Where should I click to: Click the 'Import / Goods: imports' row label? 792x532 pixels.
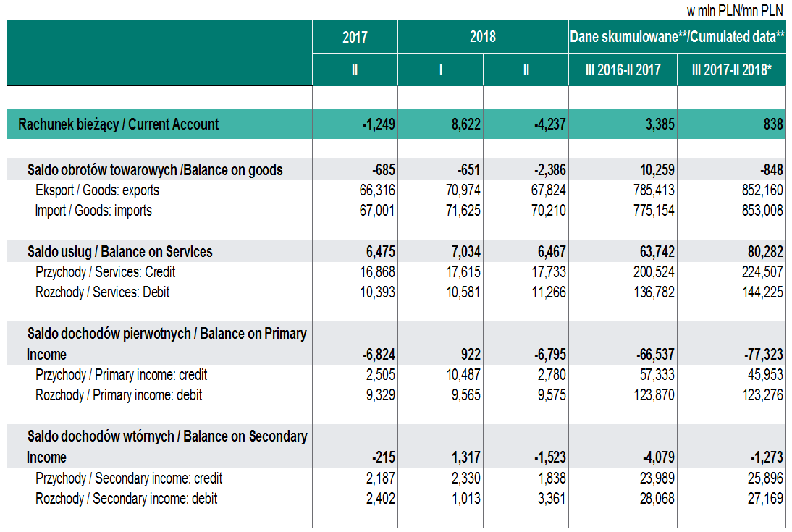coord(93,211)
